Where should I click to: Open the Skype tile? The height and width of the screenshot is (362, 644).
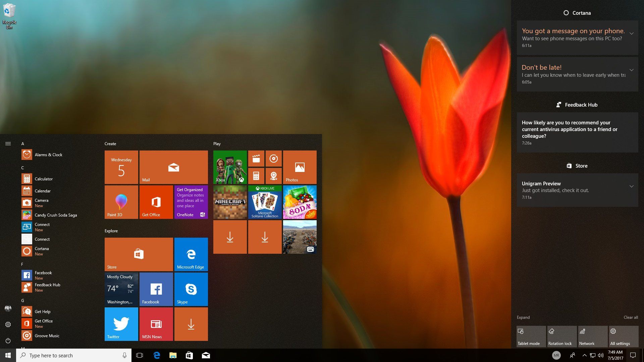click(x=191, y=289)
